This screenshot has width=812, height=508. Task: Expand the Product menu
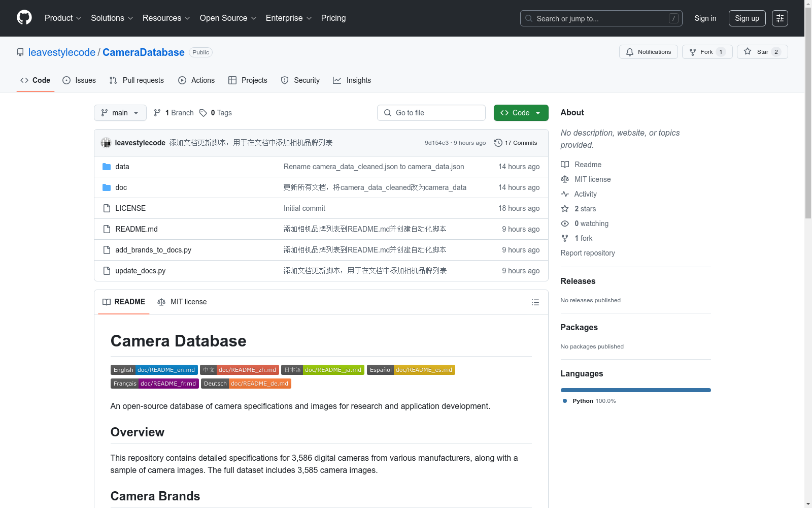click(63, 18)
